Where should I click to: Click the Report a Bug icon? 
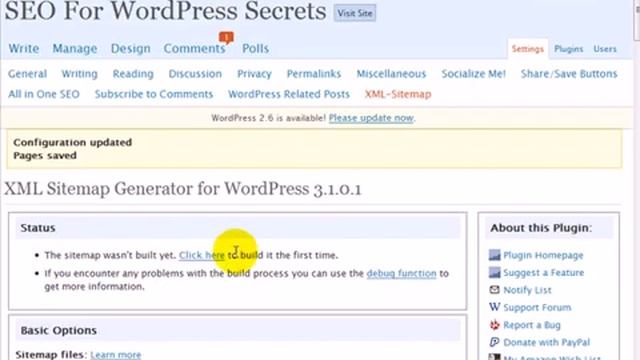[494, 325]
